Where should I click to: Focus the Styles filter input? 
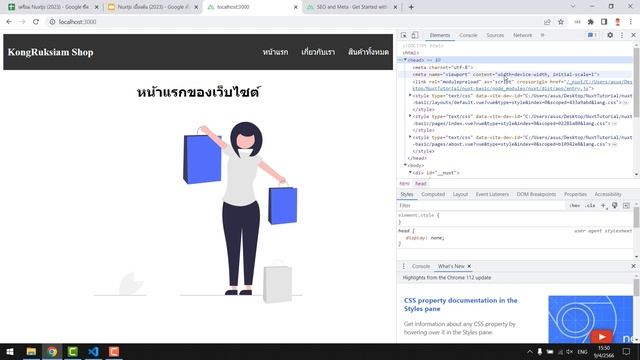[x=482, y=206]
